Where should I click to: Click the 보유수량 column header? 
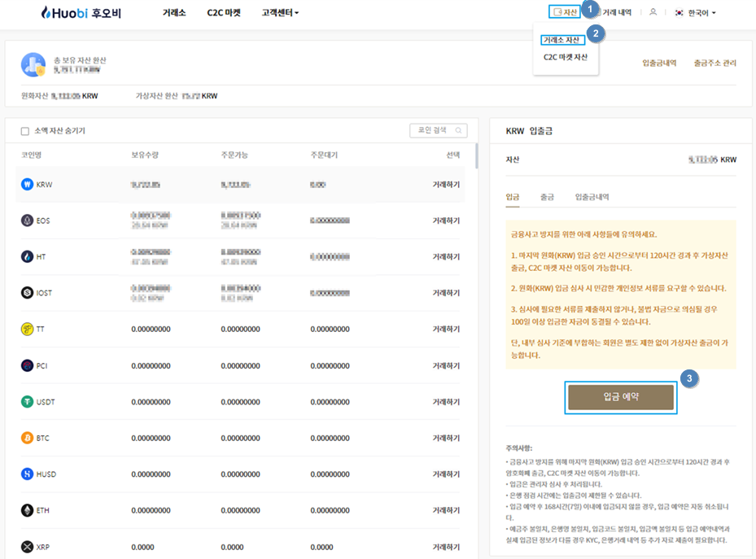(x=145, y=155)
